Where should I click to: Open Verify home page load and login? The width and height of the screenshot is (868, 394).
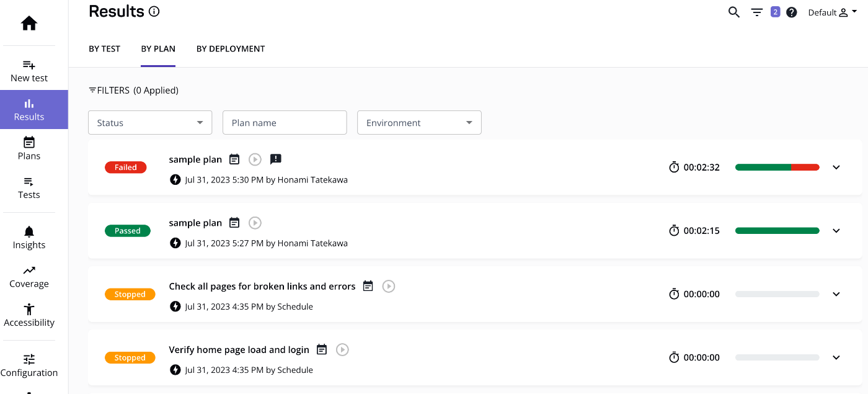(x=239, y=349)
